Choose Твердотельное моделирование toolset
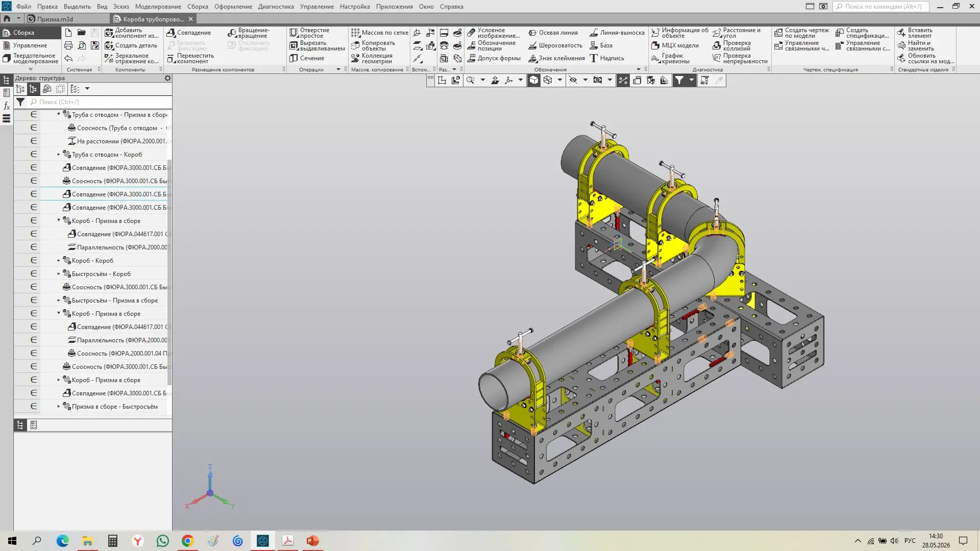Screen dimensions: 980x551 click(x=30, y=58)
